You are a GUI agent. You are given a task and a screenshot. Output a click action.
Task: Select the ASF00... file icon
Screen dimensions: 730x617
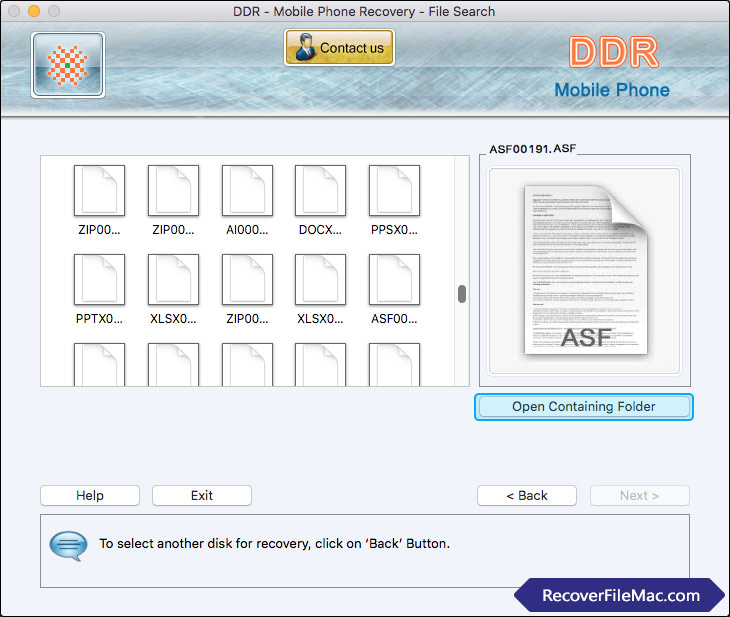click(x=394, y=279)
